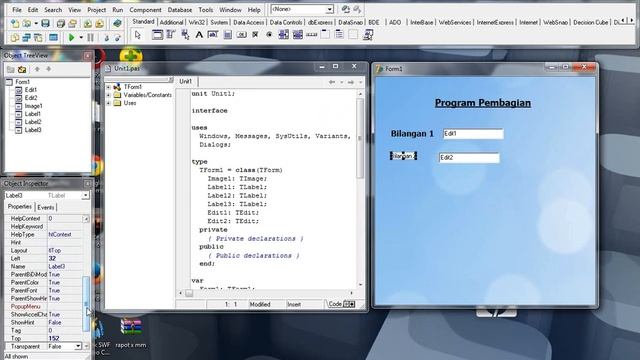Select the PopupMenu component icon
Viewport: 640px width, 360px height.
(x=185, y=35)
